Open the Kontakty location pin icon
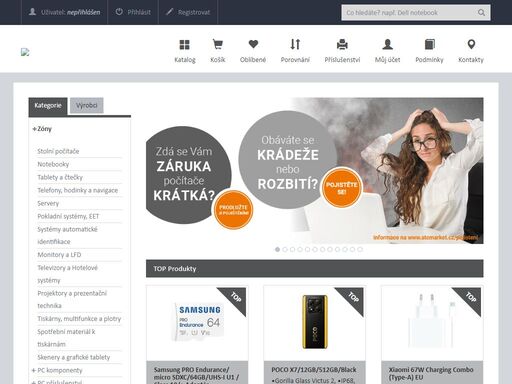This screenshot has width=512, height=384. pyautogui.click(x=471, y=44)
